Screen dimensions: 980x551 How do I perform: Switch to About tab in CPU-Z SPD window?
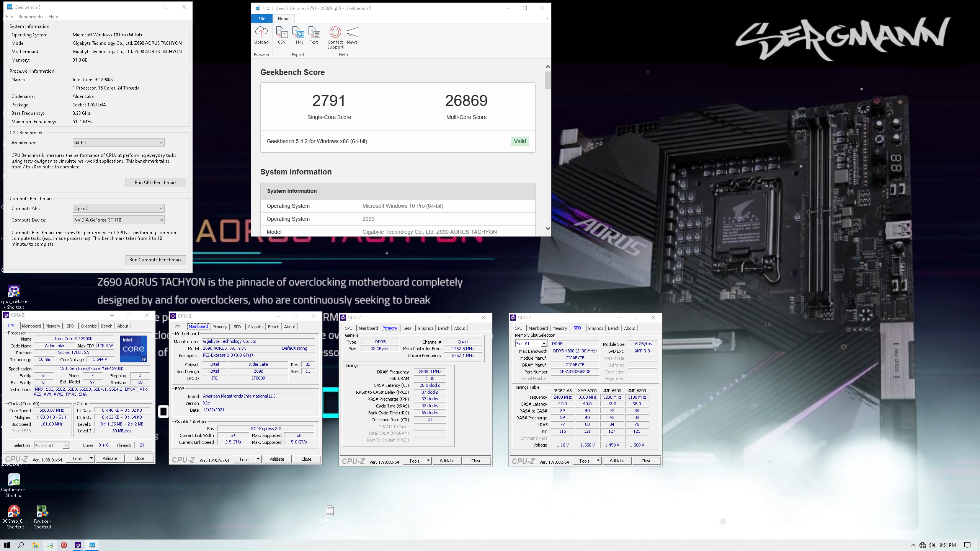pos(629,328)
